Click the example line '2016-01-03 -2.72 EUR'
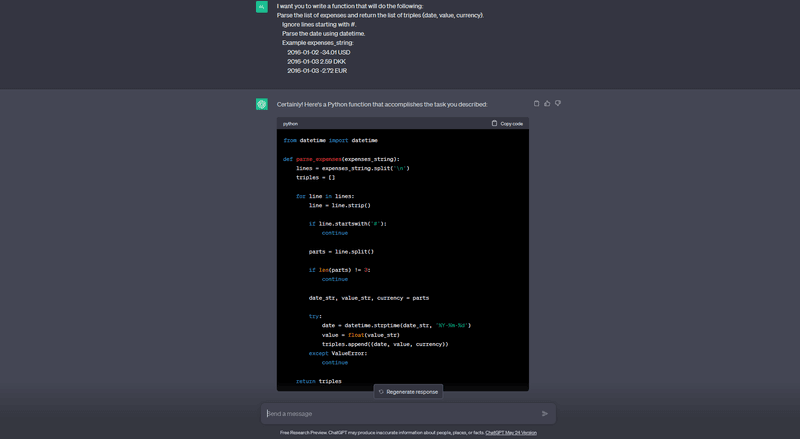This screenshot has height=439, width=800. [317, 70]
